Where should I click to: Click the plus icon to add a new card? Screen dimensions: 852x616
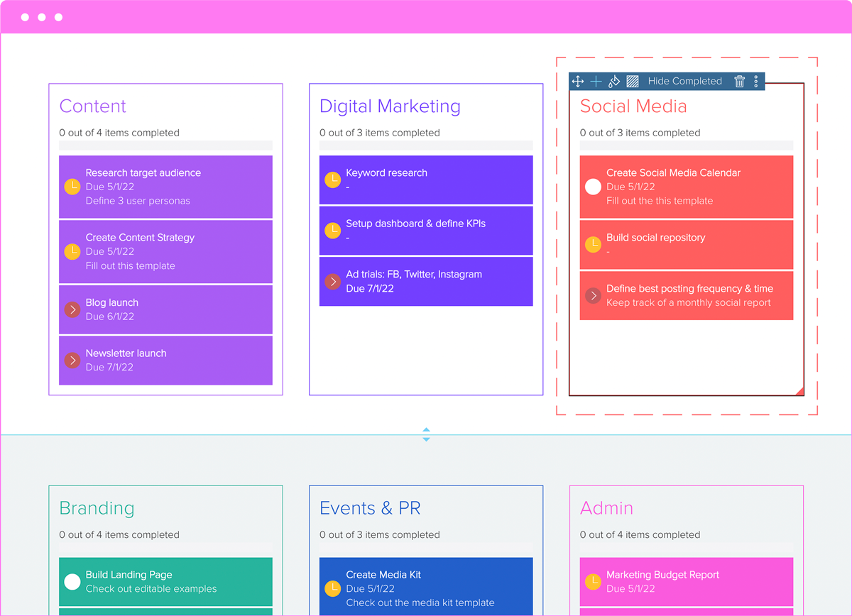(596, 81)
